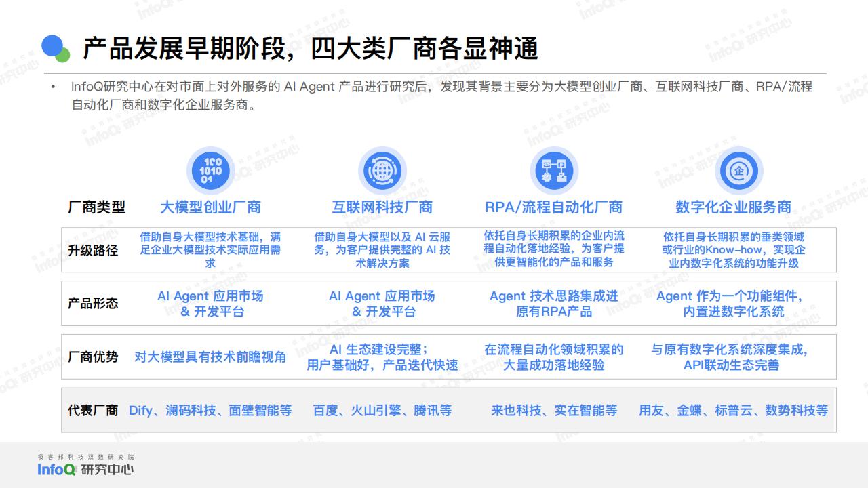The width and height of the screenshot is (868, 488).
Task: Click the blue-green dot logo beside the title
Action: click(56, 48)
